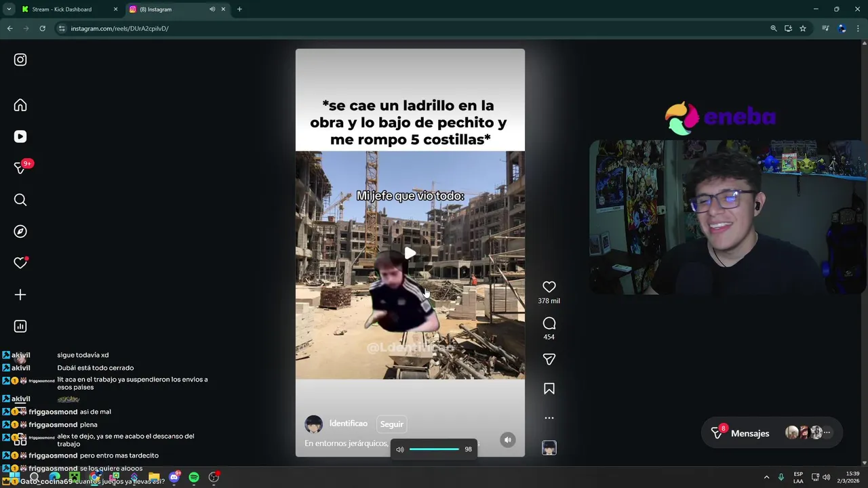Image resolution: width=868 pixels, height=488 pixels.
Task: Open the reel audio thumbnail
Action: (x=549, y=448)
